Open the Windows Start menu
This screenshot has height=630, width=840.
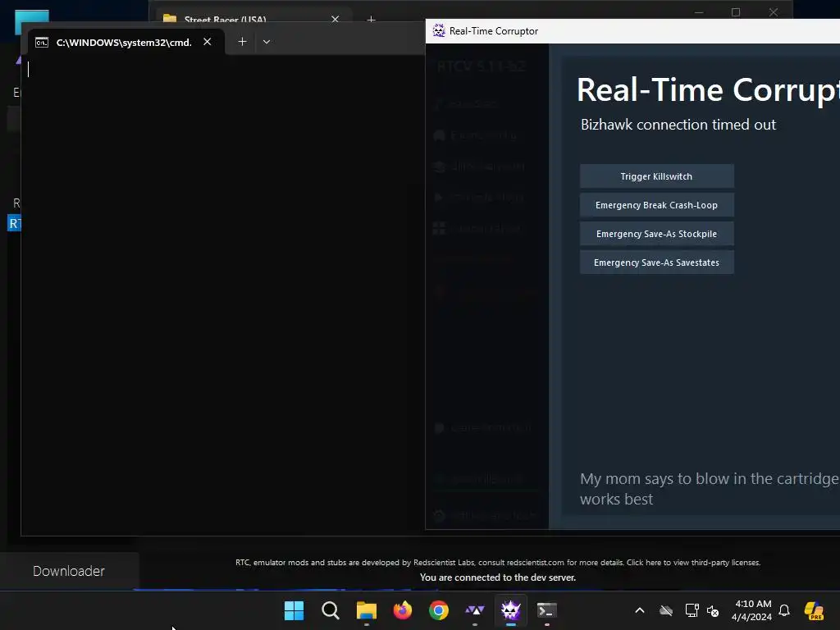pos(294,610)
